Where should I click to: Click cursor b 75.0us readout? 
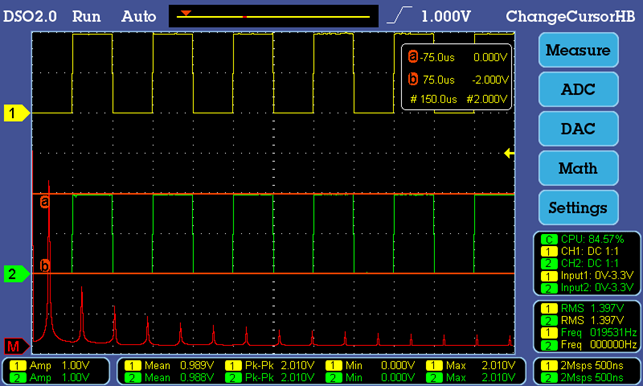click(438, 80)
